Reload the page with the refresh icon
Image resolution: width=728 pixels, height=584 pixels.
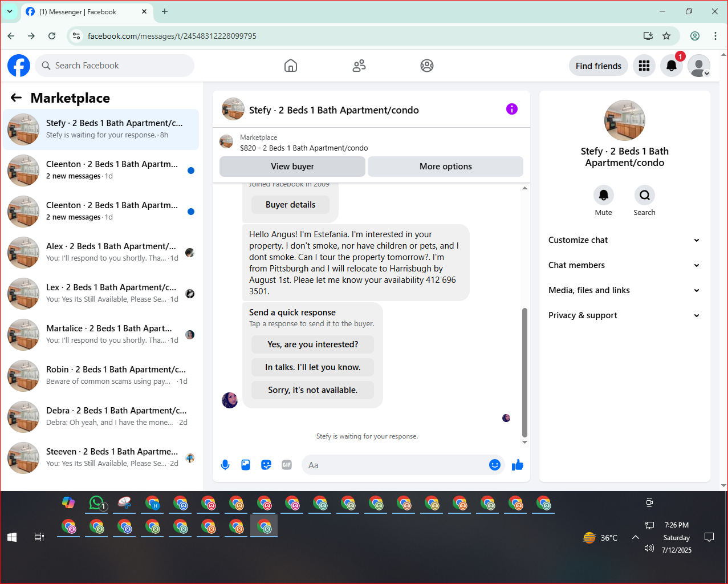click(x=52, y=36)
